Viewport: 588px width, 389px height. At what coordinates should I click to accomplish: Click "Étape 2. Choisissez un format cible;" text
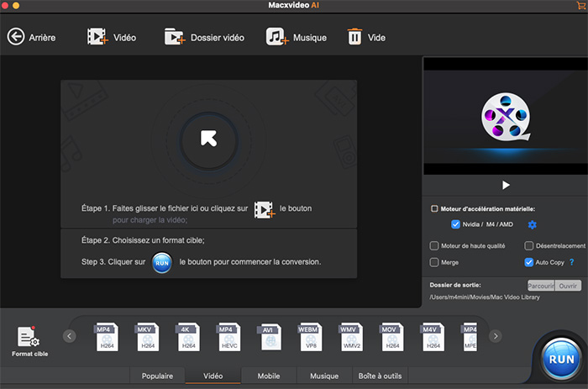143,240
